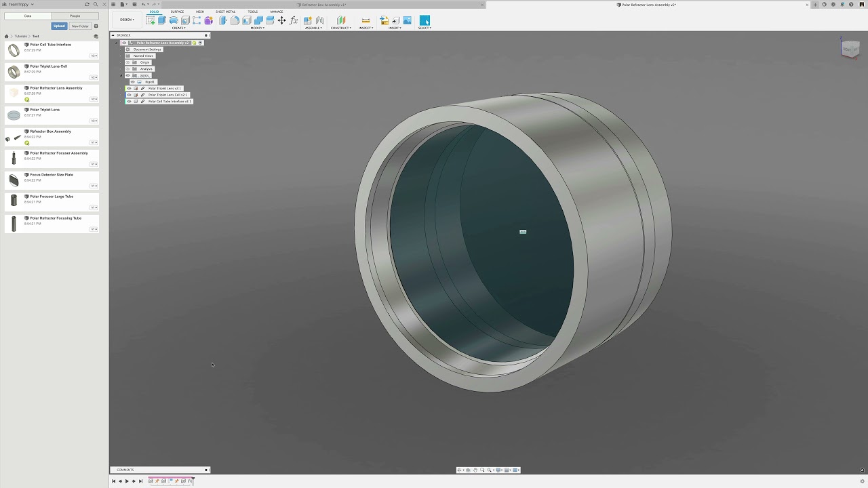
Task: Select the Joint tool
Action: coord(319,20)
